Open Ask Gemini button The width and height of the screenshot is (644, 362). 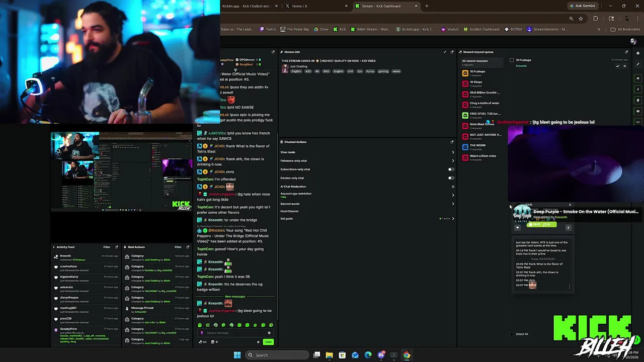[x=582, y=6]
